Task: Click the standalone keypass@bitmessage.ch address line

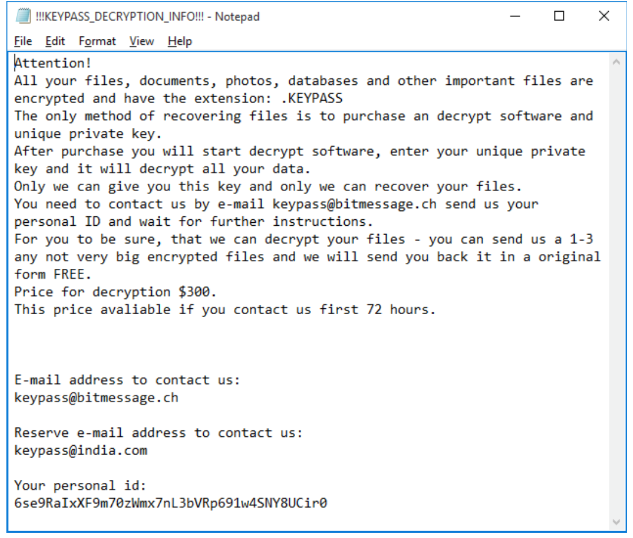Action: pos(96,397)
